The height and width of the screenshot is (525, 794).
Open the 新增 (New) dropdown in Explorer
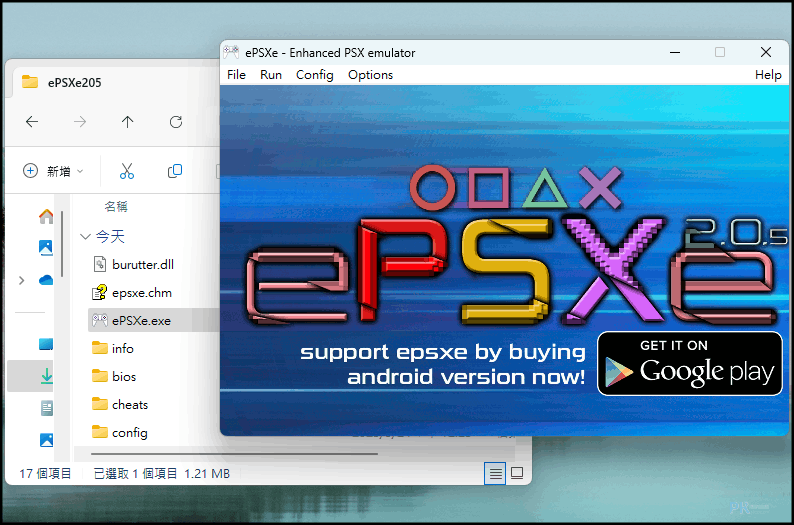(53, 171)
